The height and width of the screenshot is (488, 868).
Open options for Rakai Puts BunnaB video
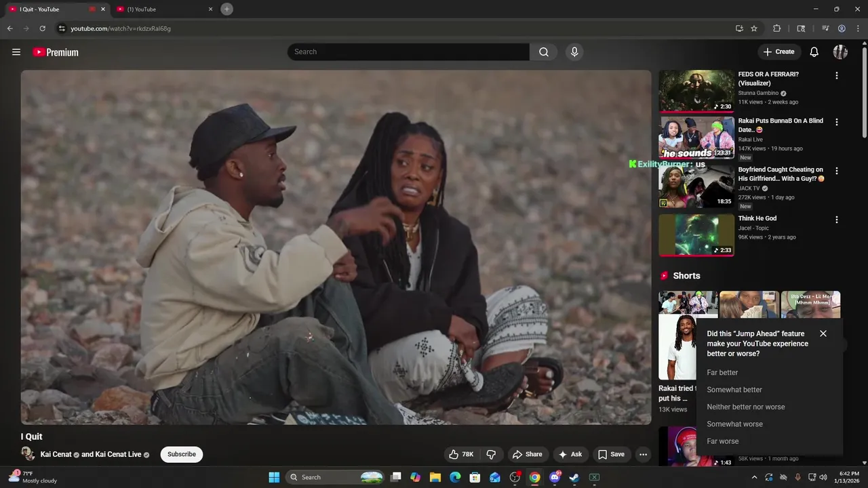(837, 122)
